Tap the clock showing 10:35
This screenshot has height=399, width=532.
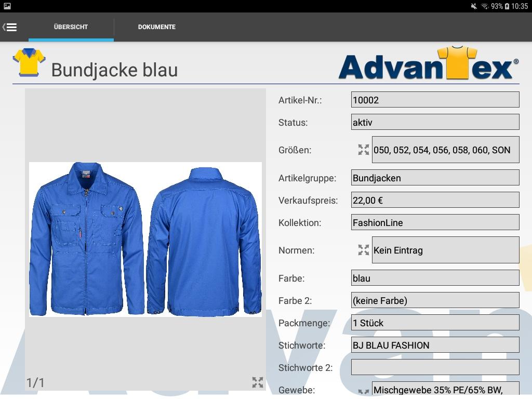(520, 6)
